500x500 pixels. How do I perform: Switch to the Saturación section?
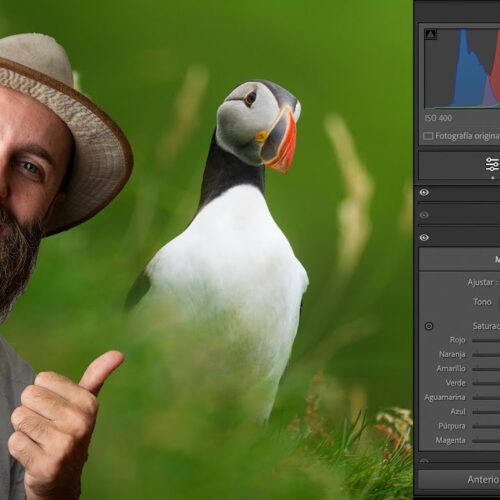486,326
